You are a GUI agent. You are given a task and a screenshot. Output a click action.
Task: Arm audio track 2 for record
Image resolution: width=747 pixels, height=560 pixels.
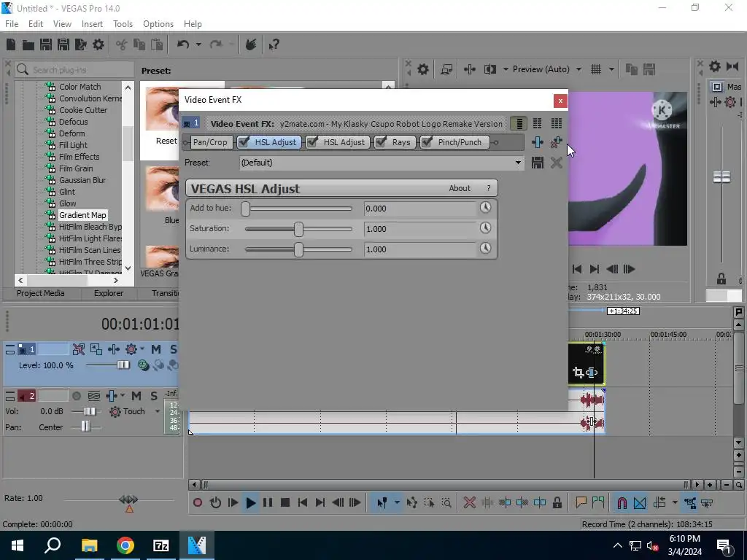click(x=76, y=396)
